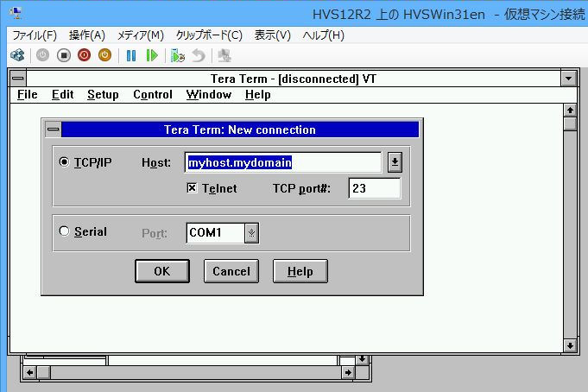Click the Checkpoint (snapshot) toolbar icon
The height and width of the screenshot is (392, 588).
pos(178,55)
